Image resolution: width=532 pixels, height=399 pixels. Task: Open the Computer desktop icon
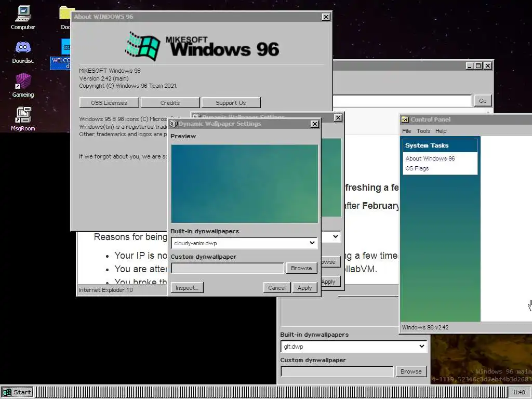coord(23,18)
